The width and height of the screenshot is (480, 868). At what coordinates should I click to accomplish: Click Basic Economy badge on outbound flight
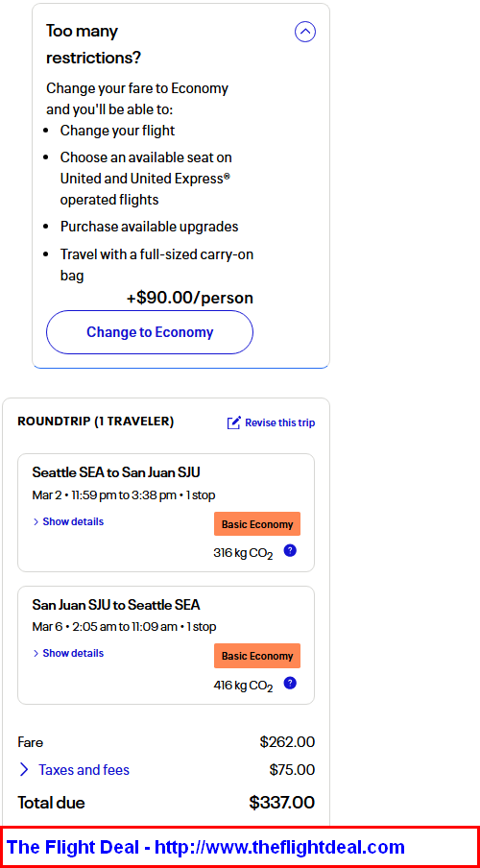(x=257, y=524)
